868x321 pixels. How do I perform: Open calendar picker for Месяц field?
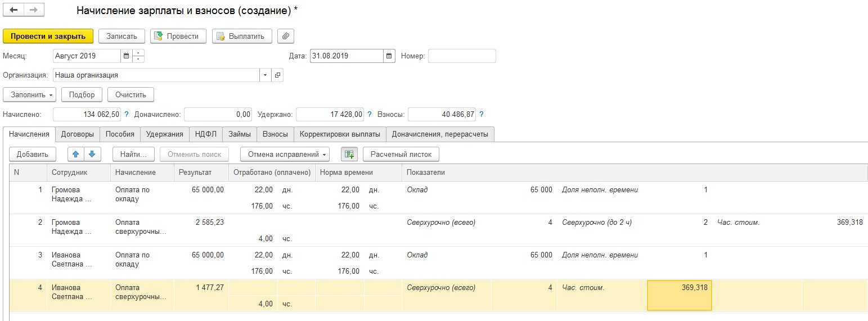tap(126, 56)
